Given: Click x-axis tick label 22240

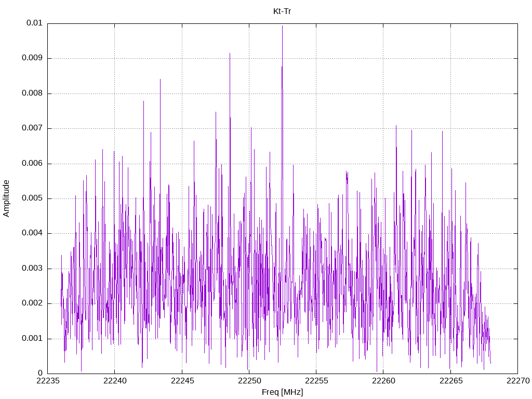Looking at the screenshot, I should [115, 381].
